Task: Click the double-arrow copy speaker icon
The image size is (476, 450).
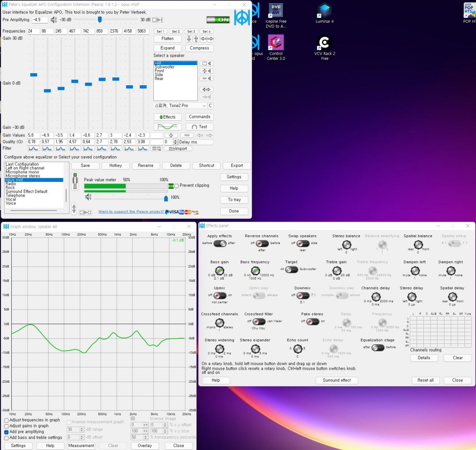Action: 207,90
